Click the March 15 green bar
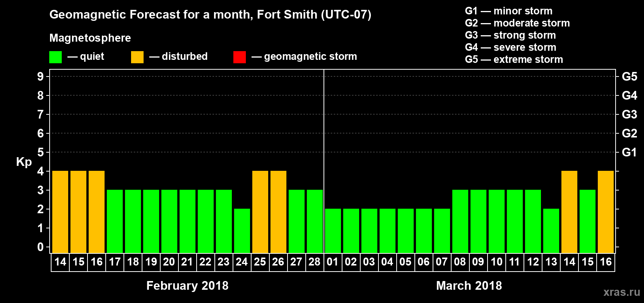 [x=588, y=222]
